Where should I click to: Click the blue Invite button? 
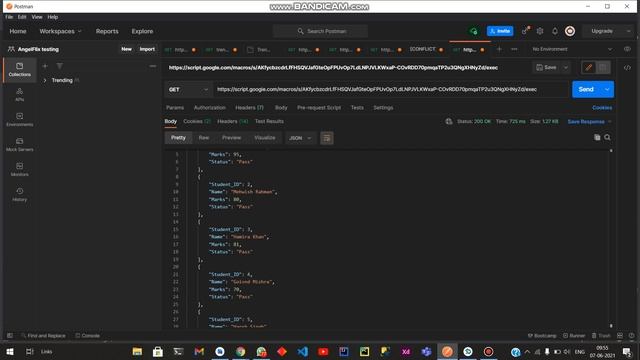[x=500, y=31]
